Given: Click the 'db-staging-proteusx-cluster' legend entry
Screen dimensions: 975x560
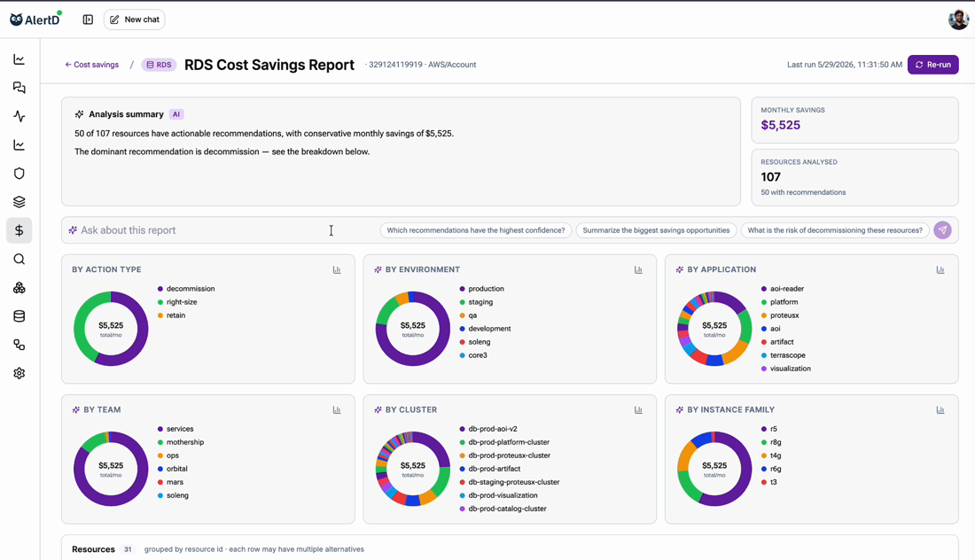Looking at the screenshot, I should pos(510,482).
